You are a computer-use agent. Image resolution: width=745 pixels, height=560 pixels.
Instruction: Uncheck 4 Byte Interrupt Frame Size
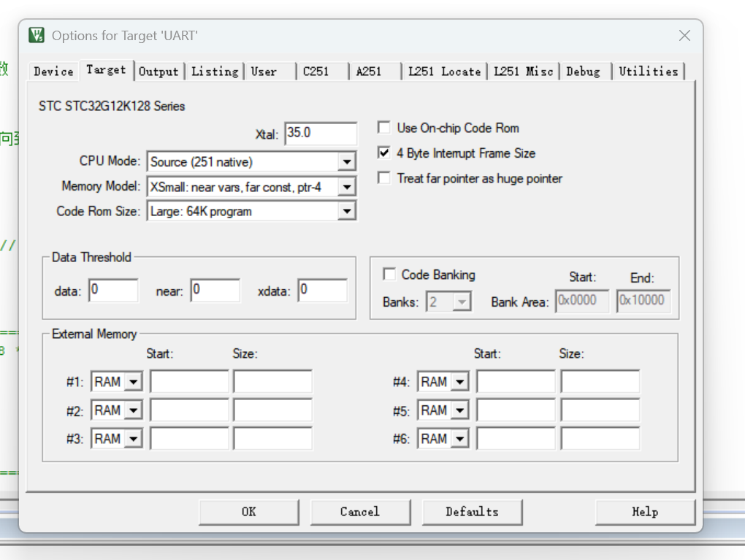coord(384,153)
